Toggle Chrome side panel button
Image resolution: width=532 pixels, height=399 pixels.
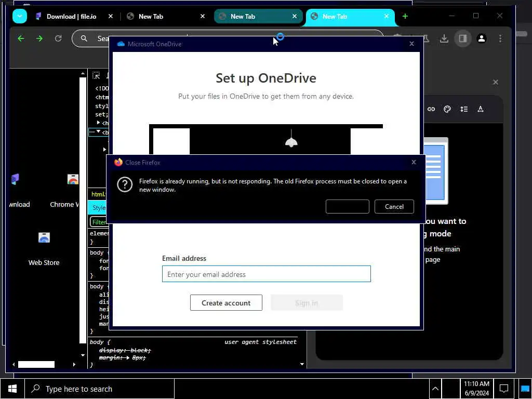click(x=463, y=38)
